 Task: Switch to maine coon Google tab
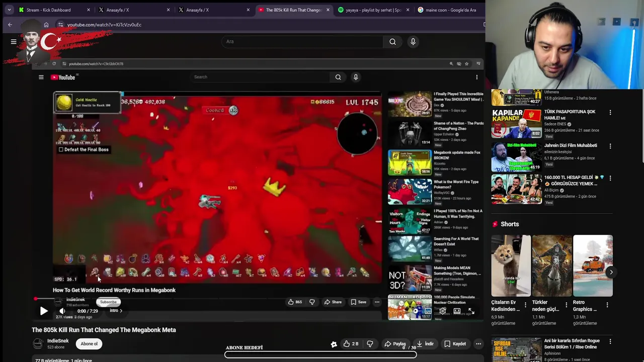[x=450, y=10]
